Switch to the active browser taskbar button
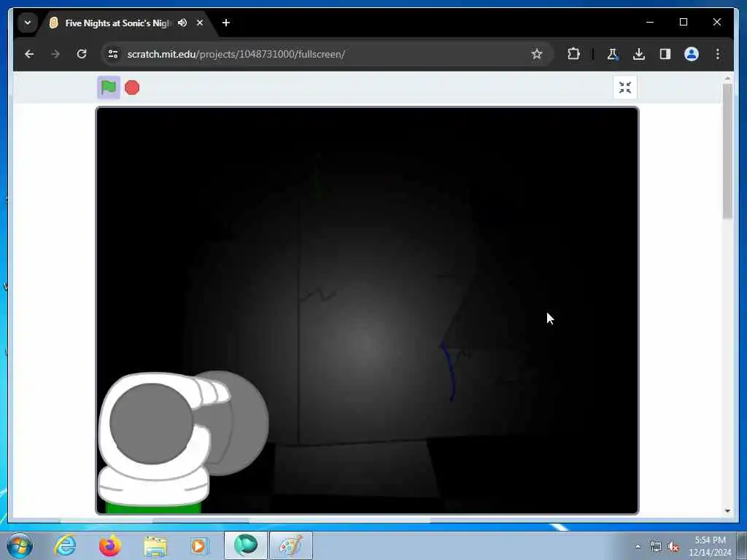This screenshot has width=747, height=560. [245, 545]
